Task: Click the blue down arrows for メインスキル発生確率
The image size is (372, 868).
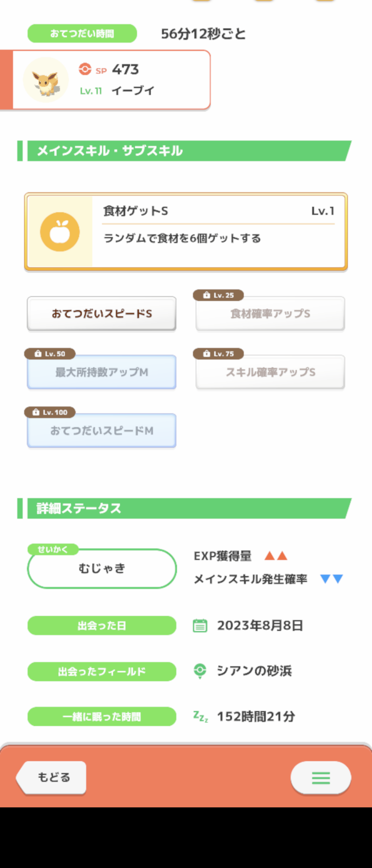Action: click(x=332, y=579)
